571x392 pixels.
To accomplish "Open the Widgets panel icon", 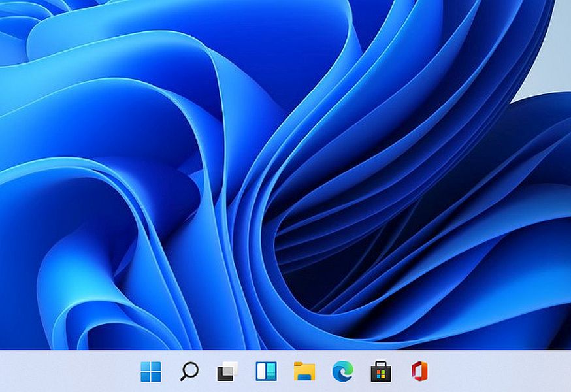I will (266, 371).
